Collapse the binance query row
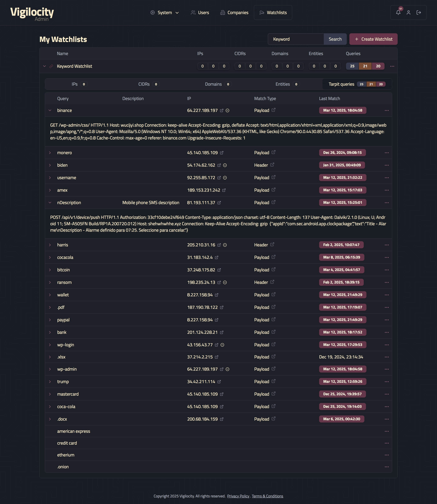This screenshot has width=437, height=504. tap(50, 110)
